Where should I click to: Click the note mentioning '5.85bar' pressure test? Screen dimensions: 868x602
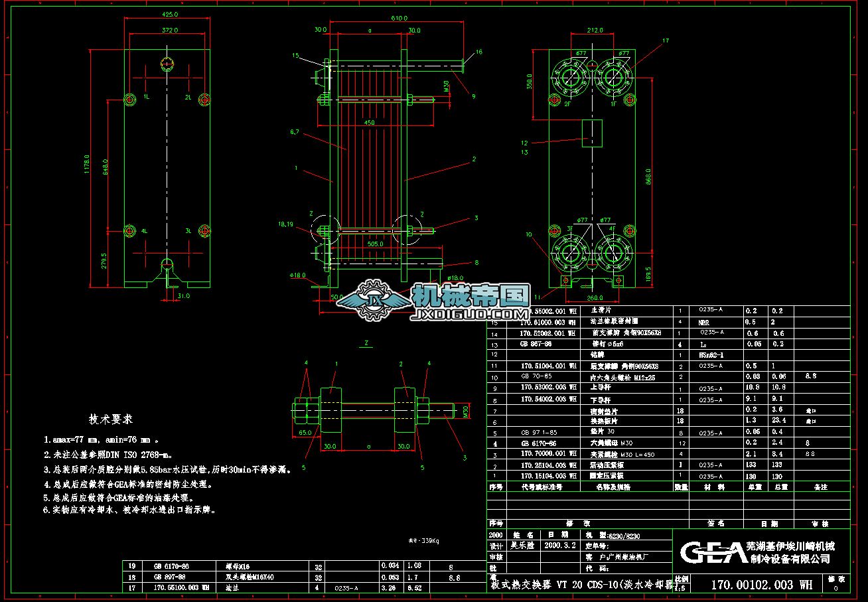(168, 469)
